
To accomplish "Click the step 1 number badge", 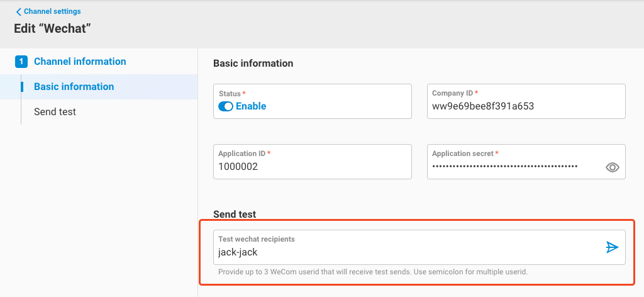I will point(21,62).
